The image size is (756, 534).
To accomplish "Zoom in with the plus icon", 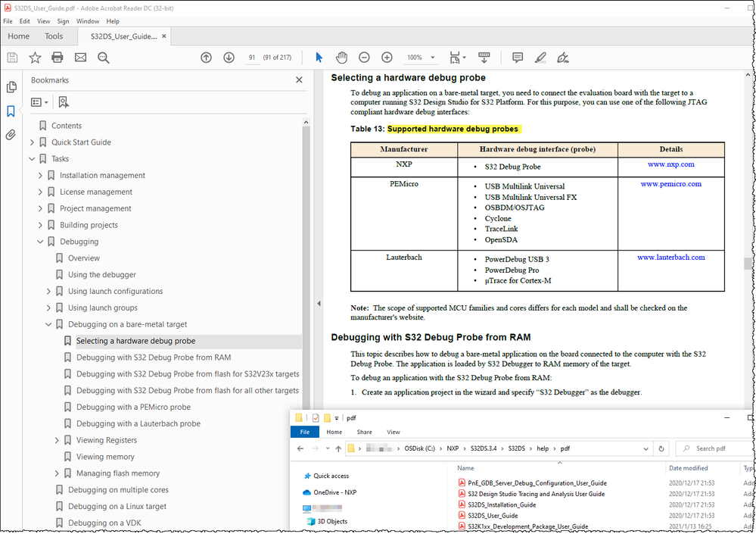I will (x=387, y=58).
